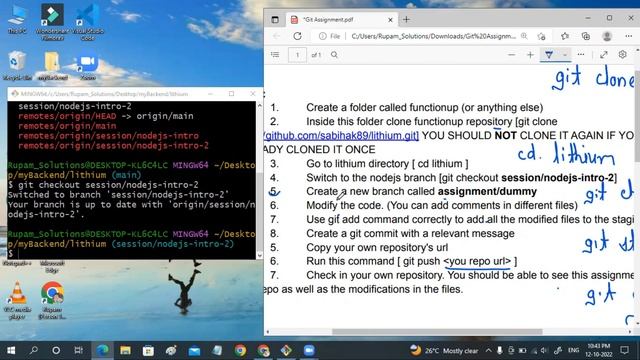The image size is (640, 360).
Task: Select myBackend folder on desktop
Action: point(52,66)
